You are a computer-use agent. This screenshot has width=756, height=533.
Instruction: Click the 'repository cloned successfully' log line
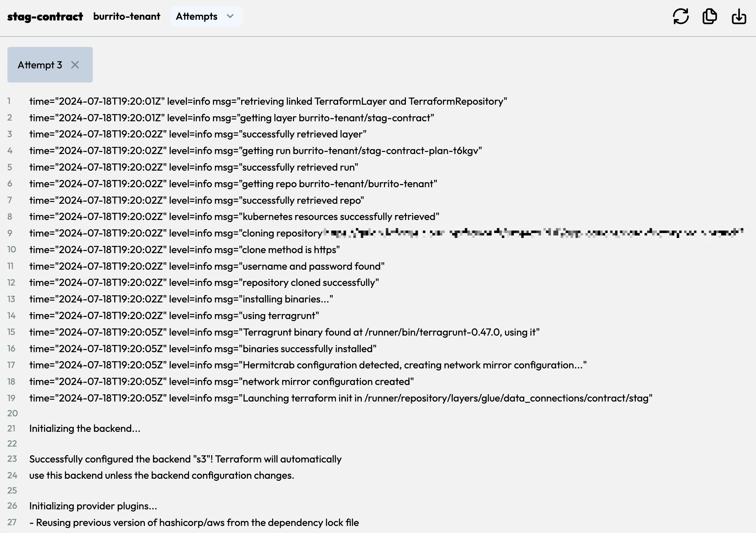(x=204, y=282)
